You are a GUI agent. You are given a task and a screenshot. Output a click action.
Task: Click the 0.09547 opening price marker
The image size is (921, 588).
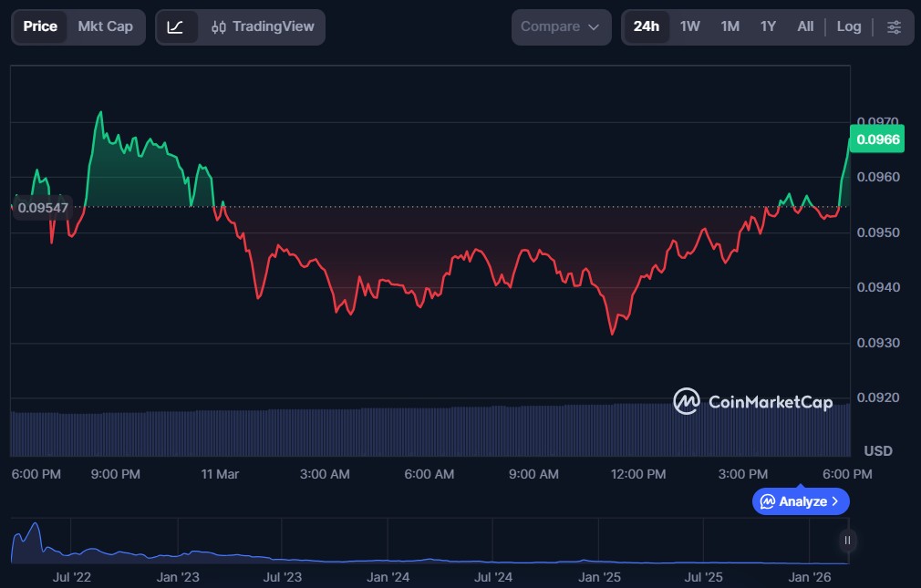(44, 207)
